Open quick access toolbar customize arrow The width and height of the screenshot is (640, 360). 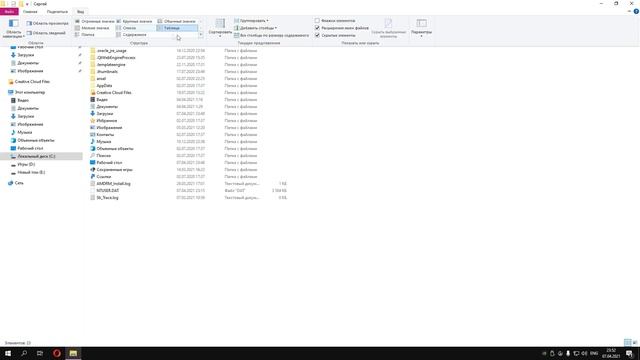(27, 4)
